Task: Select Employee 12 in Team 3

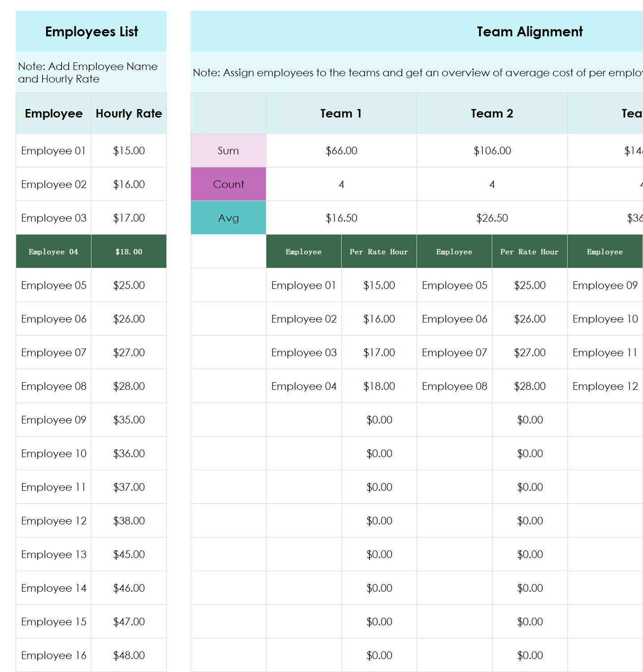Action: (605, 386)
